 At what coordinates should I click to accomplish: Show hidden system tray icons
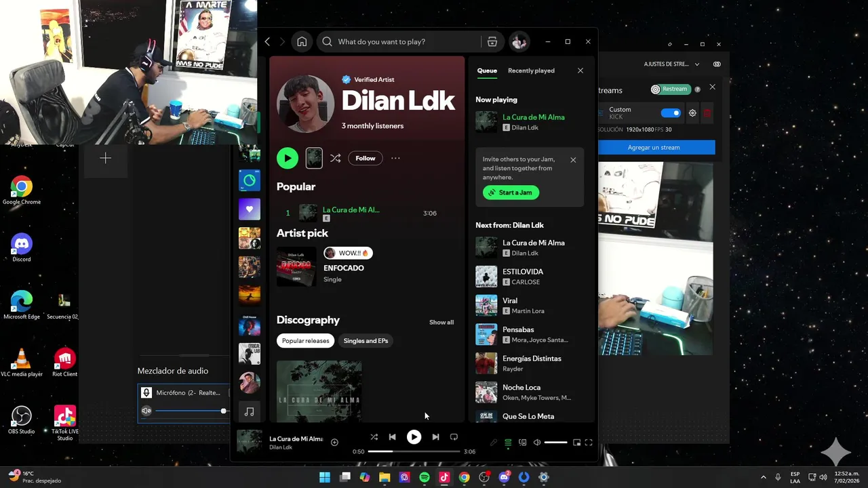pos(763,477)
